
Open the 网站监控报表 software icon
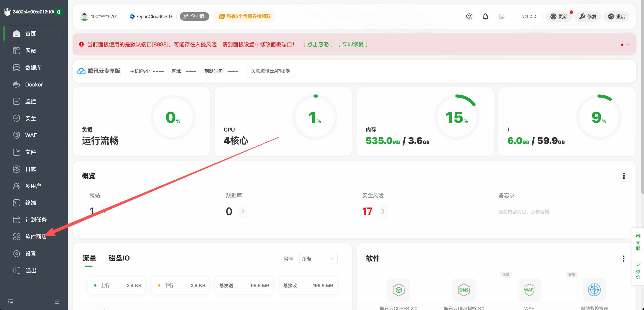pos(594,290)
